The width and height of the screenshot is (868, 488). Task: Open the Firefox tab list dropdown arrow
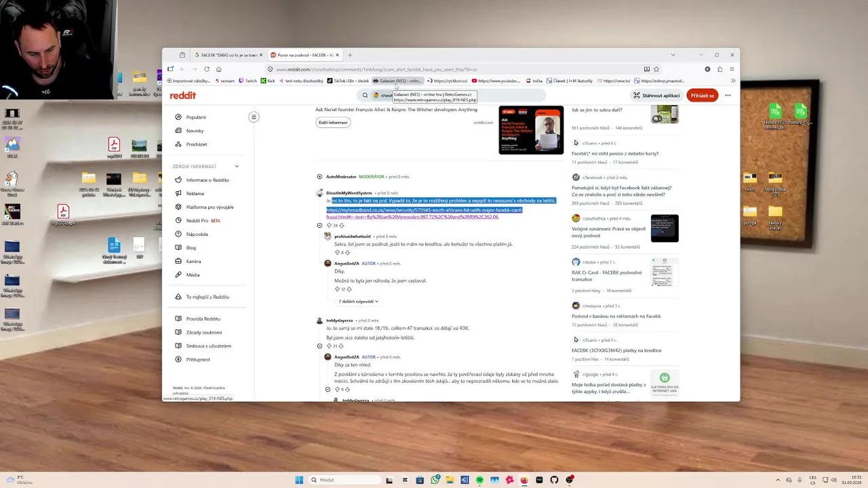pos(673,55)
